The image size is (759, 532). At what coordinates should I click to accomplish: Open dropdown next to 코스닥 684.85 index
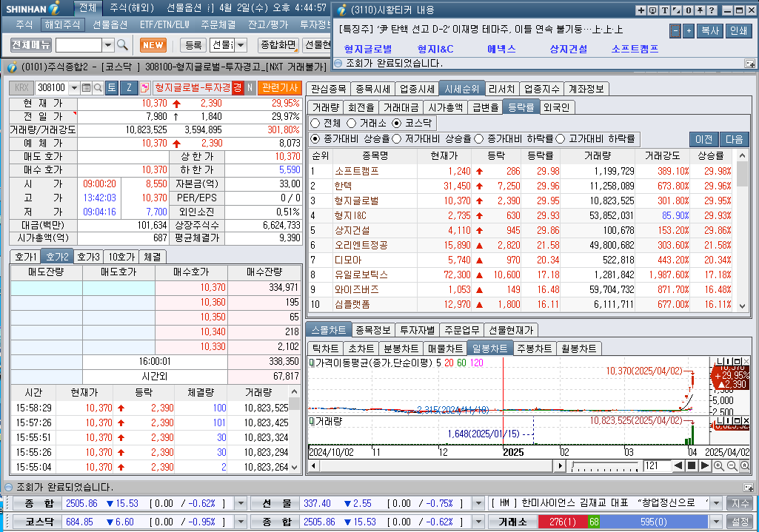coord(241,522)
